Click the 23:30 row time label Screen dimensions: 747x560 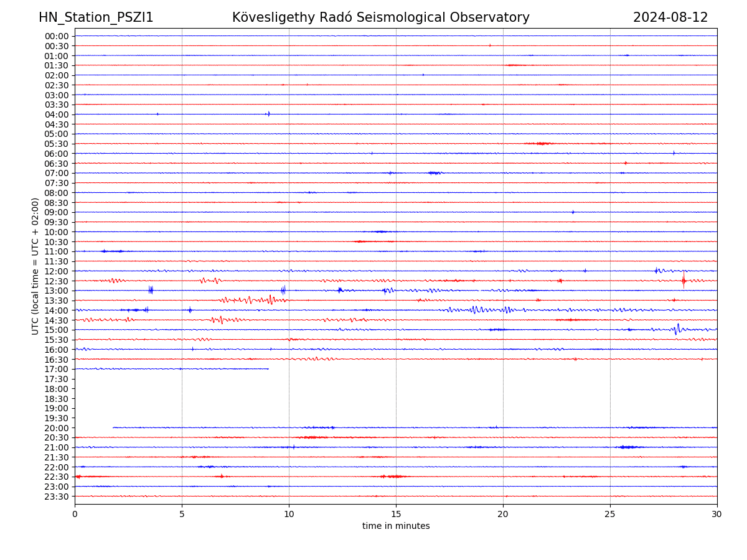pos(57,497)
